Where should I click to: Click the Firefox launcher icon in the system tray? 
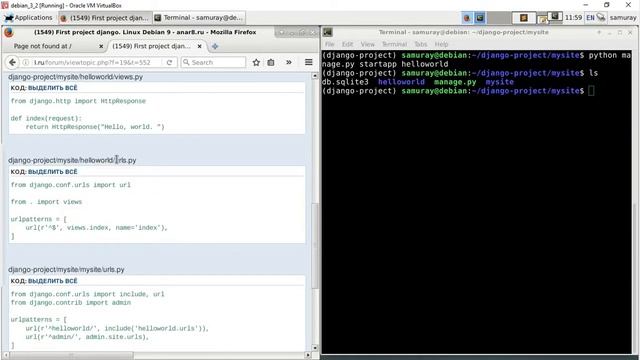pyautogui.click(x=467, y=18)
